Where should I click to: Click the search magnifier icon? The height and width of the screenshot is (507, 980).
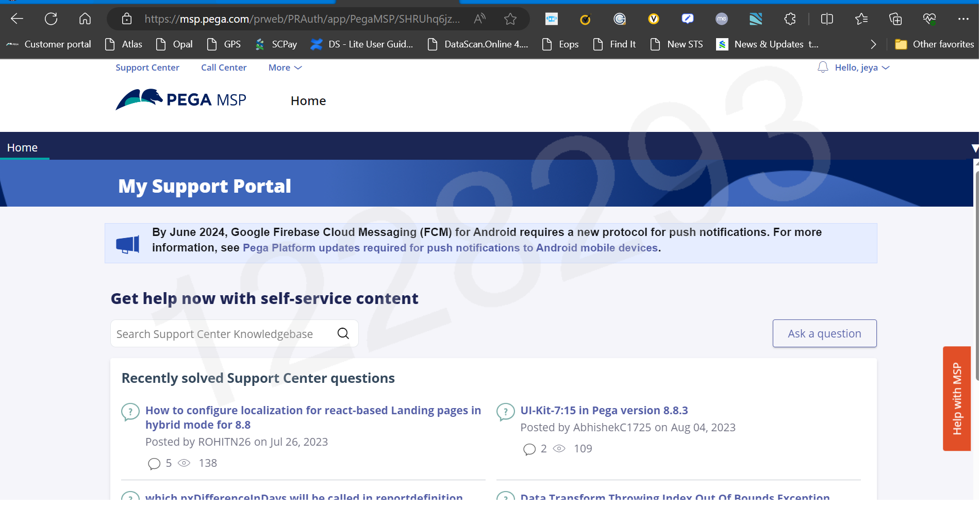point(343,333)
